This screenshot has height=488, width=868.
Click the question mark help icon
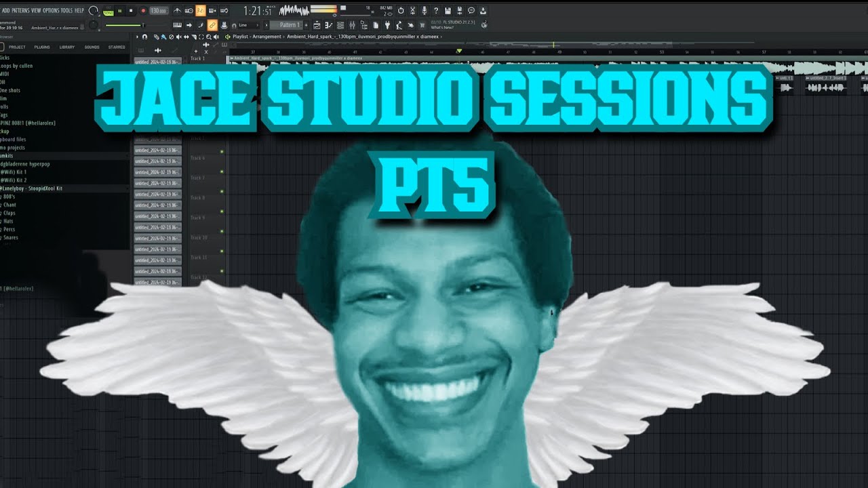pos(436,10)
